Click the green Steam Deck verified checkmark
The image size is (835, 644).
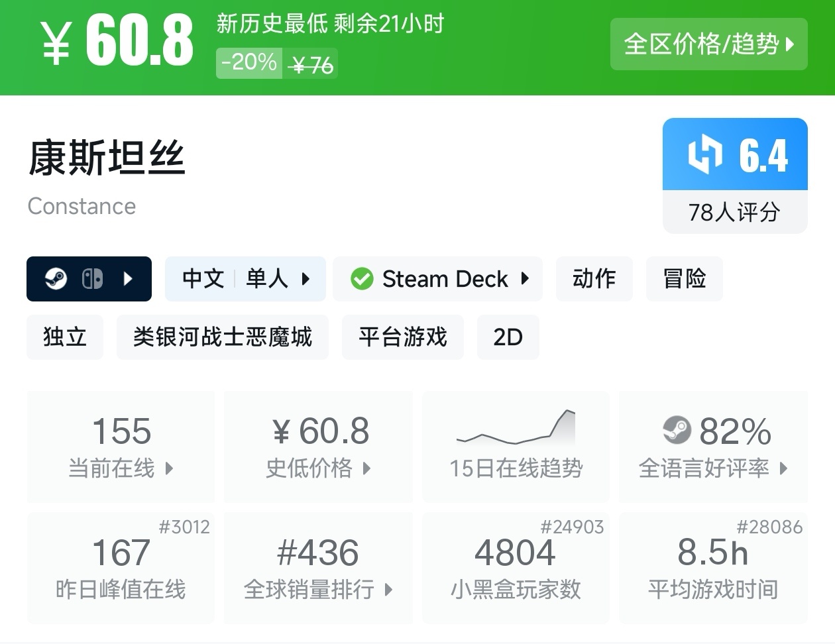(362, 279)
